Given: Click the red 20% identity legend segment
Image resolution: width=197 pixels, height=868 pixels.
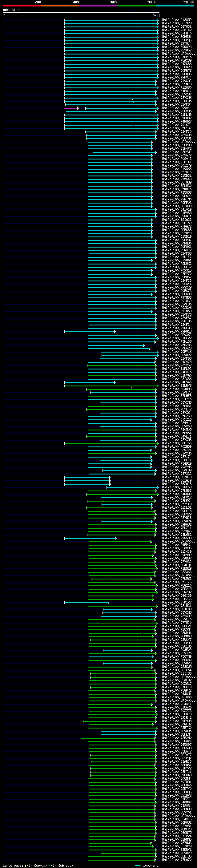Looking at the screenshot, I should 22,6.
